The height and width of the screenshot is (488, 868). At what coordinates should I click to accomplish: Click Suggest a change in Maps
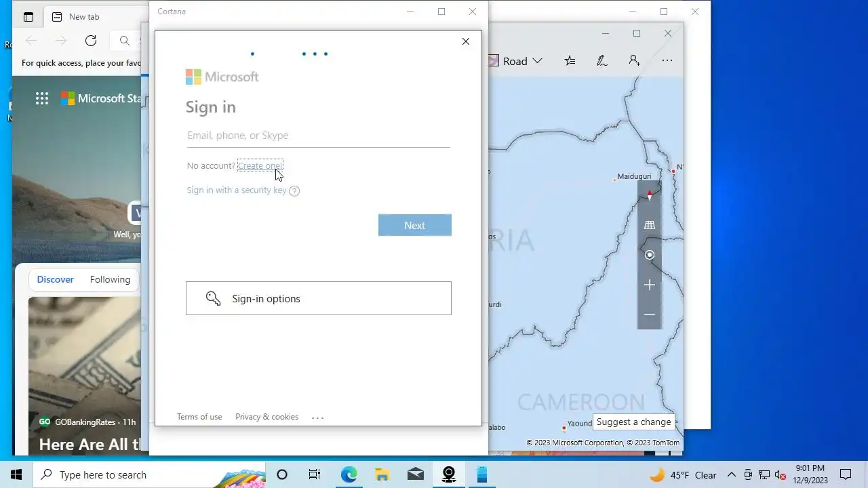pyautogui.click(x=633, y=422)
